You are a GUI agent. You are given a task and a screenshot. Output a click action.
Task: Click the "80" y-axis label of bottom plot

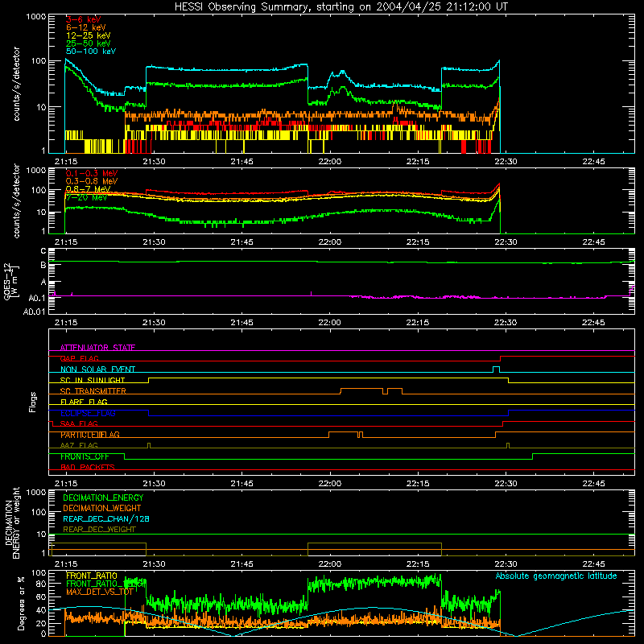[x=41, y=584]
